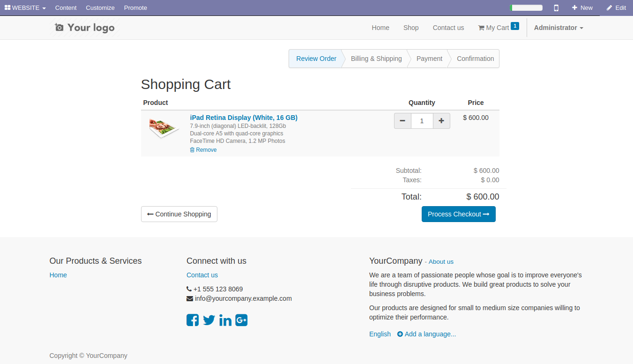Click footer Contact us link

[x=202, y=275]
